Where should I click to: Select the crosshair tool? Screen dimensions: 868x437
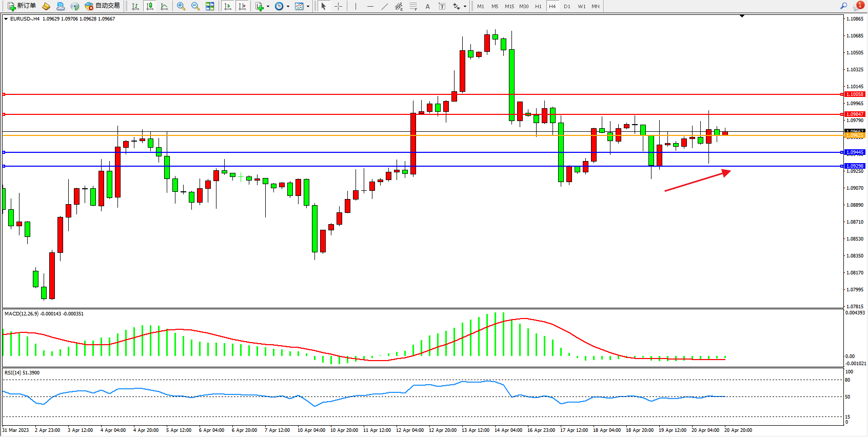(x=339, y=6)
